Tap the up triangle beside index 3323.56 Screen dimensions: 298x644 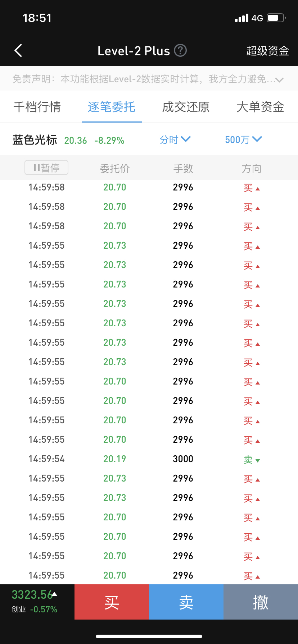point(55,594)
